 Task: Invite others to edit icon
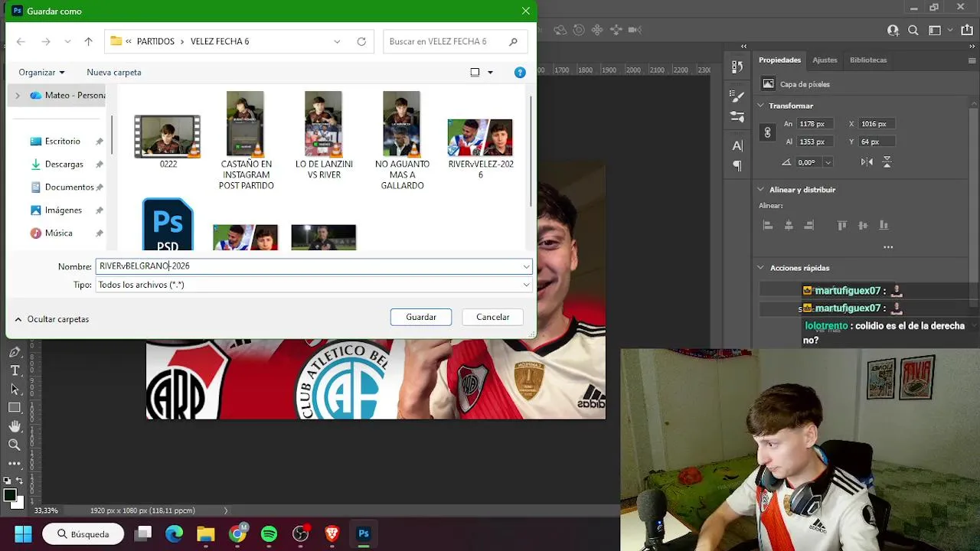click(x=893, y=31)
